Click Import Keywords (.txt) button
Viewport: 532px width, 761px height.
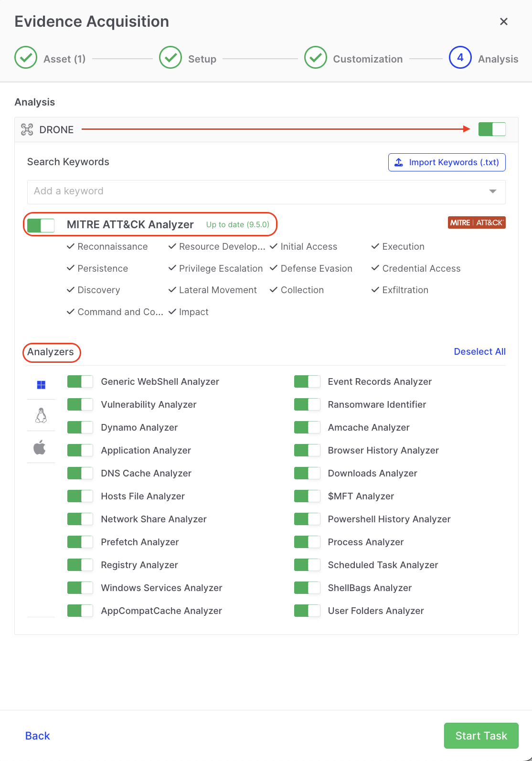(x=447, y=162)
